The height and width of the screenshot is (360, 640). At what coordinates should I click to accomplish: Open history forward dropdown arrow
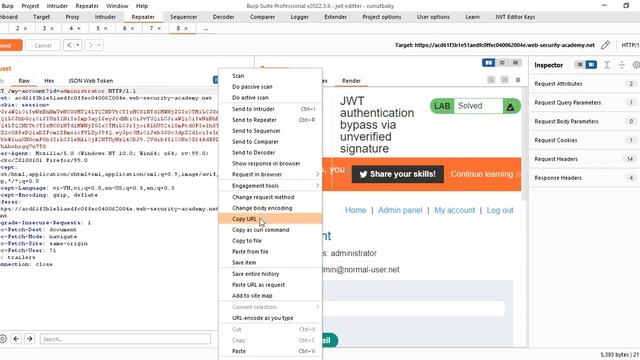(99, 45)
